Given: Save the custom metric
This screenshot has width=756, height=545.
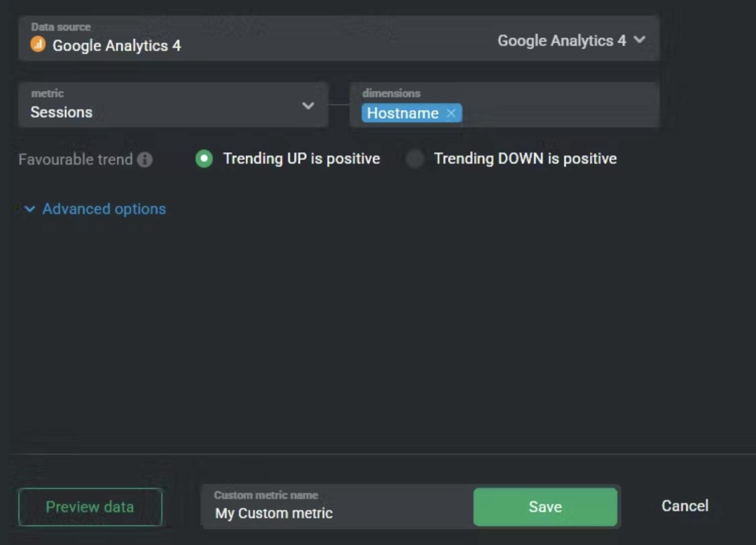Looking at the screenshot, I should (x=545, y=507).
